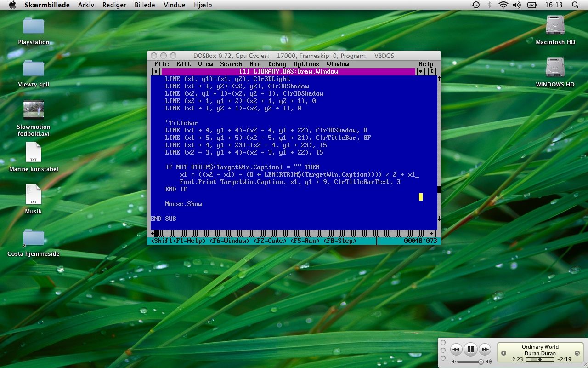Screen dimensions: 588x368
Task: Click <F8=Step> in the status bar
Action: click(x=339, y=241)
